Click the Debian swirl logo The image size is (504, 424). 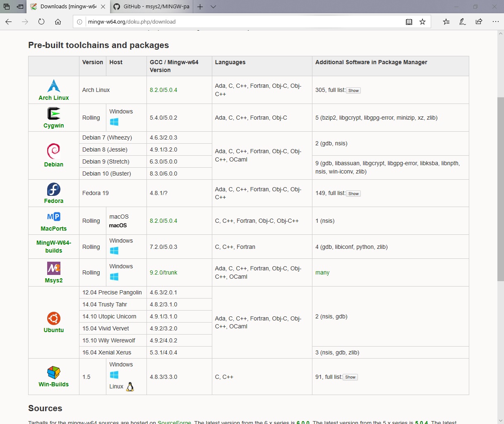(54, 151)
